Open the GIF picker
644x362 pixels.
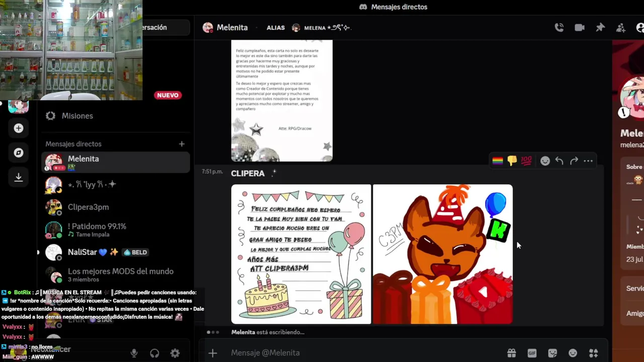click(x=532, y=353)
